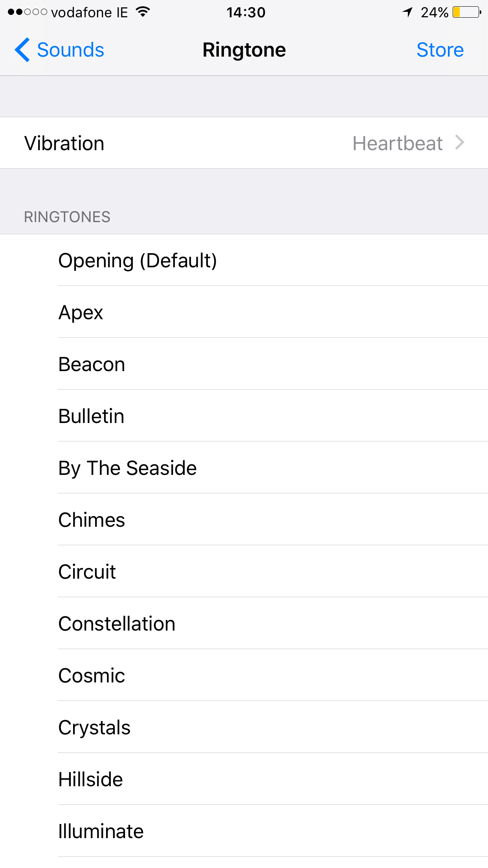Tap the chevron next to Heartbeat
The width and height of the screenshot is (488, 868).
(460, 143)
